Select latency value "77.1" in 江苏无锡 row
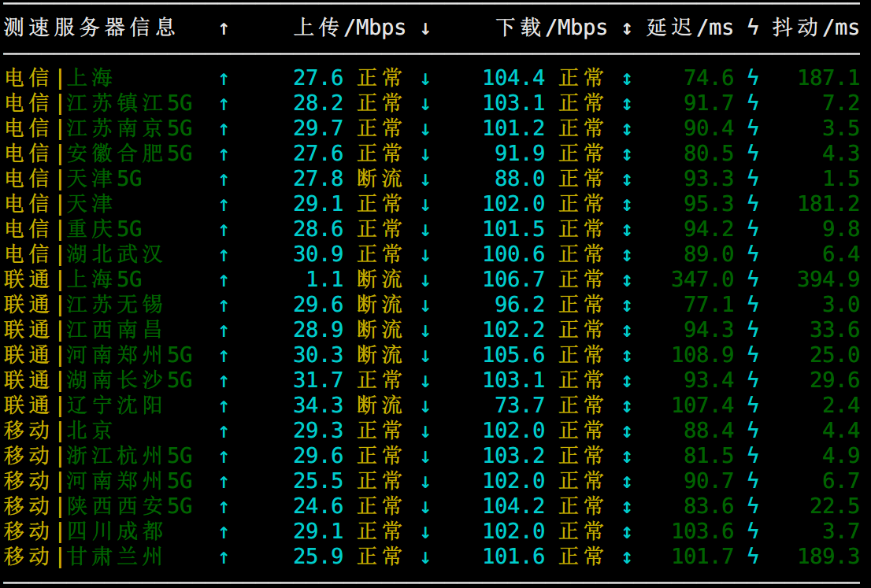This screenshot has height=588, width=871. click(709, 305)
